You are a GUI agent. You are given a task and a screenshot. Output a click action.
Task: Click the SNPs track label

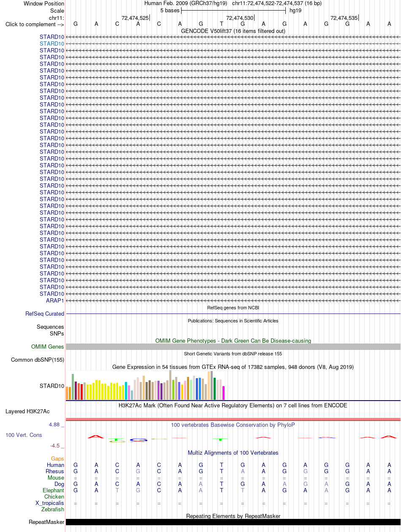57,333
